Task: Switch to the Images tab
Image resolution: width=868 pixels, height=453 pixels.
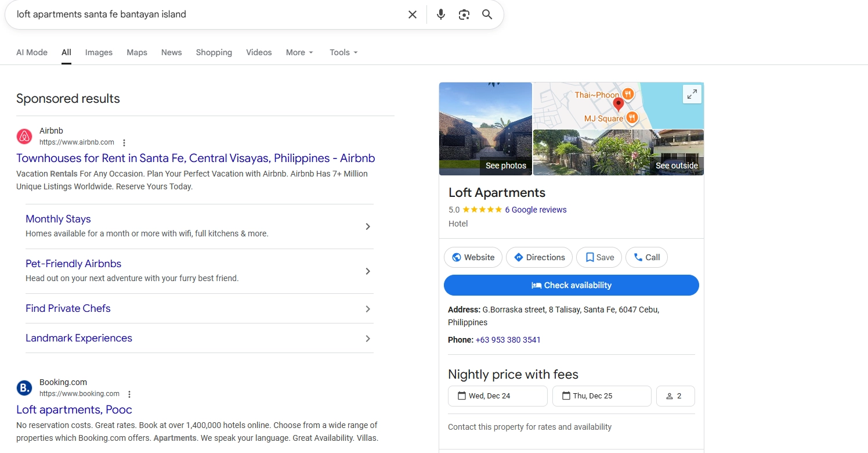Action: pos(99,52)
